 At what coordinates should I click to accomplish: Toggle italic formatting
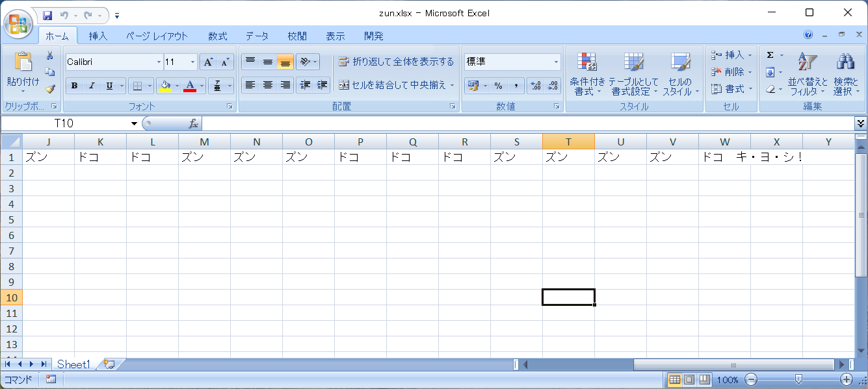click(92, 86)
